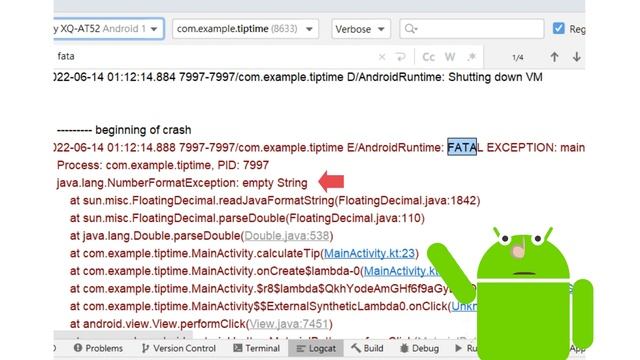This screenshot has height=360, width=640.
Task: Toggle the regex asterisk option in find bar
Action: pos(471,57)
